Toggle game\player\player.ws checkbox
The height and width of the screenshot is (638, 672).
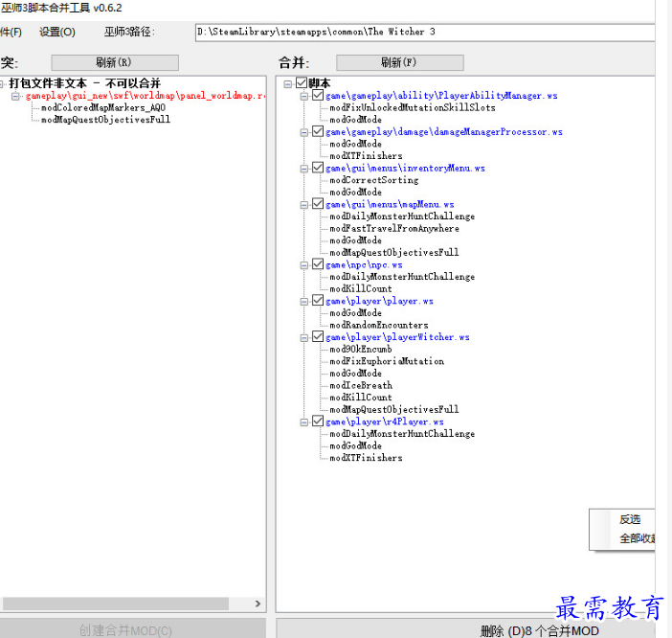318,300
